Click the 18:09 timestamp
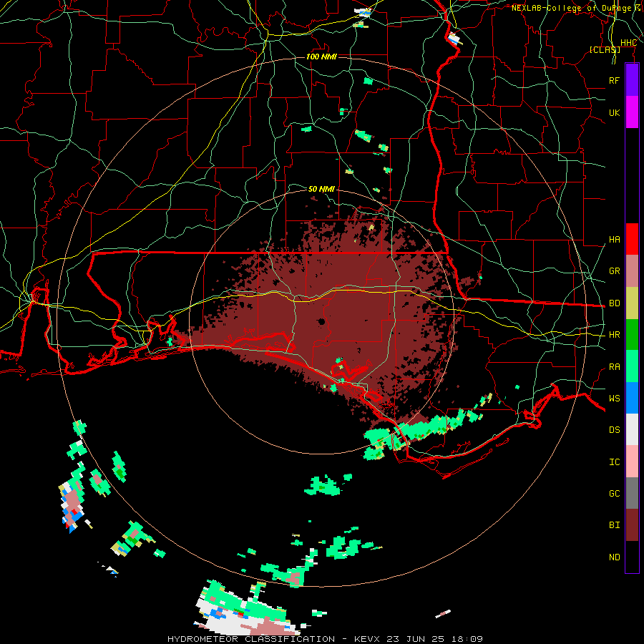Image resolution: width=644 pixels, height=644 pixels. point(467,639)
